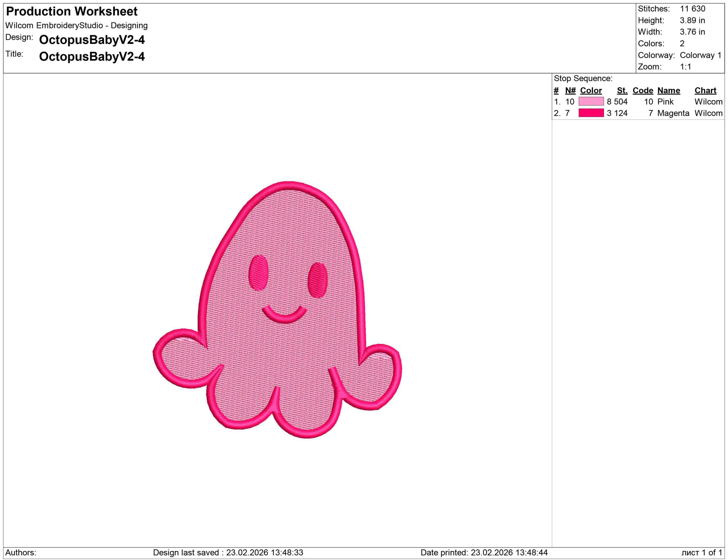This screenshot has height=560, width=728.
Task: Click the St. column header
Action: click(622, 90)
